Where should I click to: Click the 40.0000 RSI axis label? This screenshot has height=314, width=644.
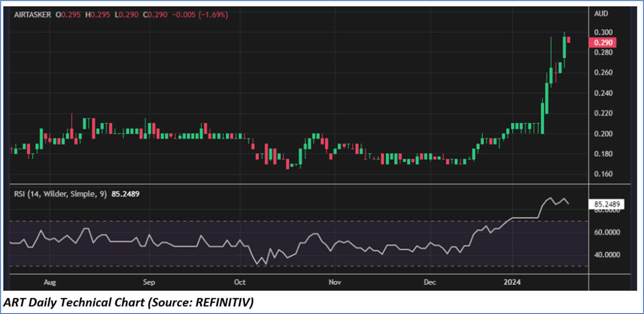click(607, 255)
